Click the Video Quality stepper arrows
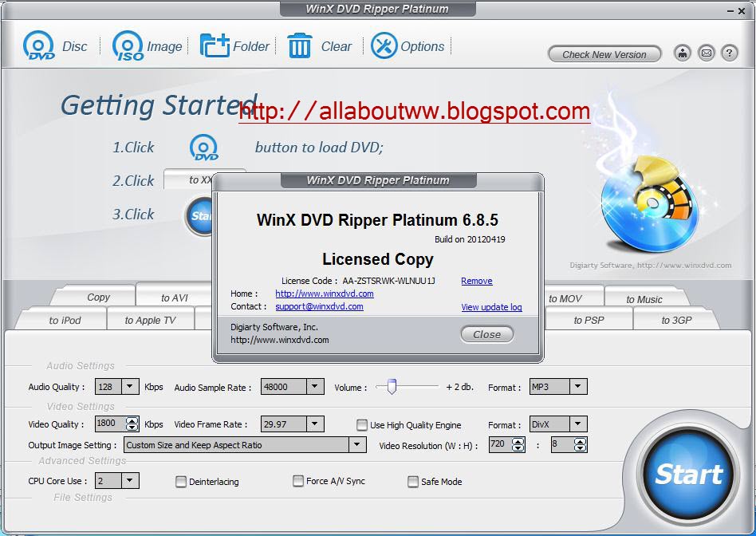This screenshot has height=536, width=756. coord(132,424)
